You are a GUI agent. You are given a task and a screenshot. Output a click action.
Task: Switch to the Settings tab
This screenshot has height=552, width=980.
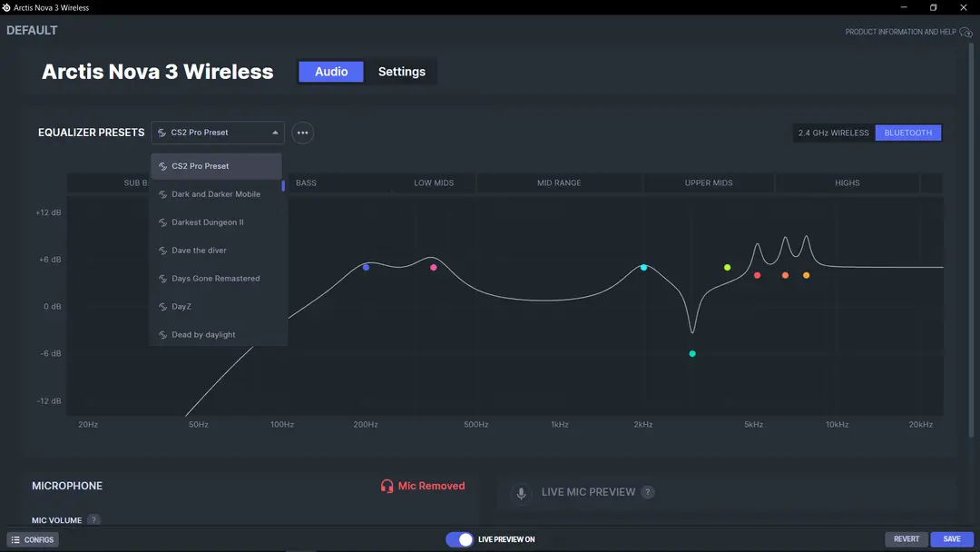coord(402,71)
